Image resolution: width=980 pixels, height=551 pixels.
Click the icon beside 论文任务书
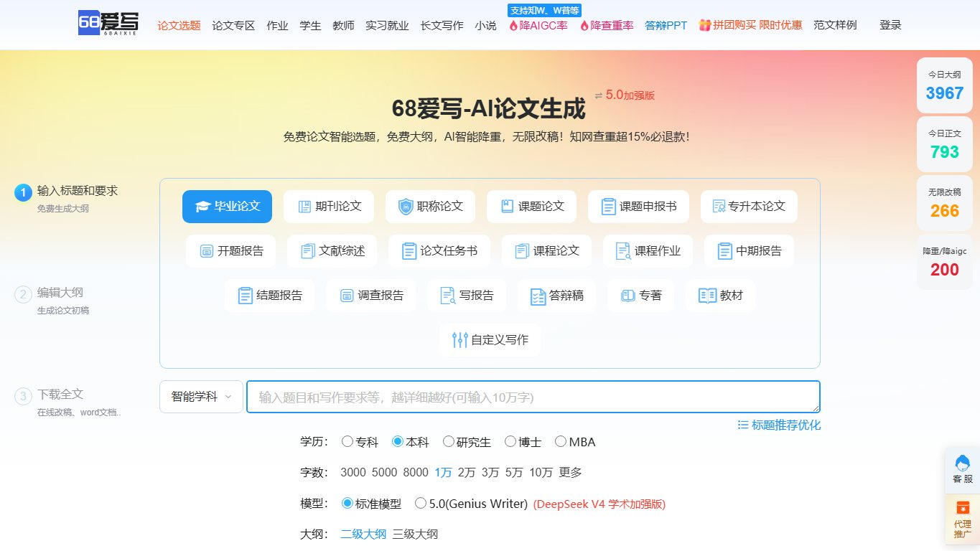(x=409, y=251)
